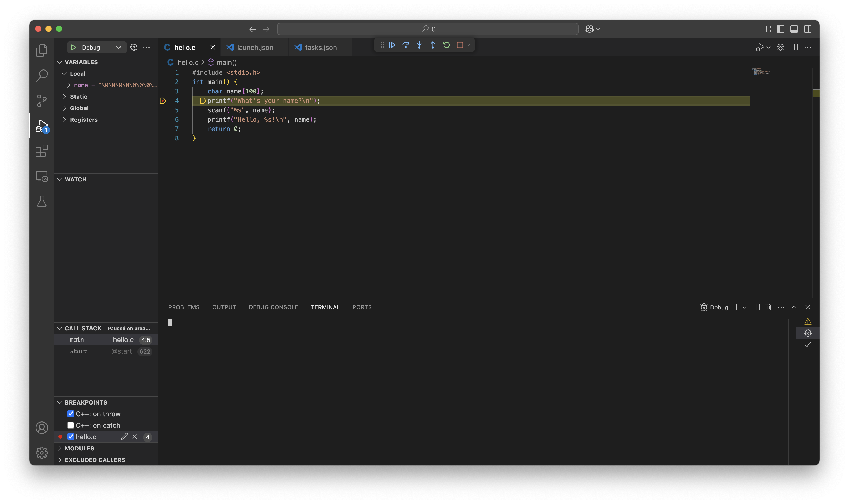Open editor More Actions ellipsis
Image resolution: width=849 pixels, height=504 pixels.
(x=808, y=47)
